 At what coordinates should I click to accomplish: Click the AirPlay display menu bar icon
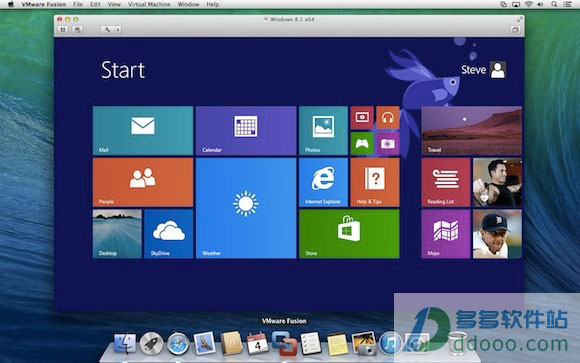[x=516, y=4]
